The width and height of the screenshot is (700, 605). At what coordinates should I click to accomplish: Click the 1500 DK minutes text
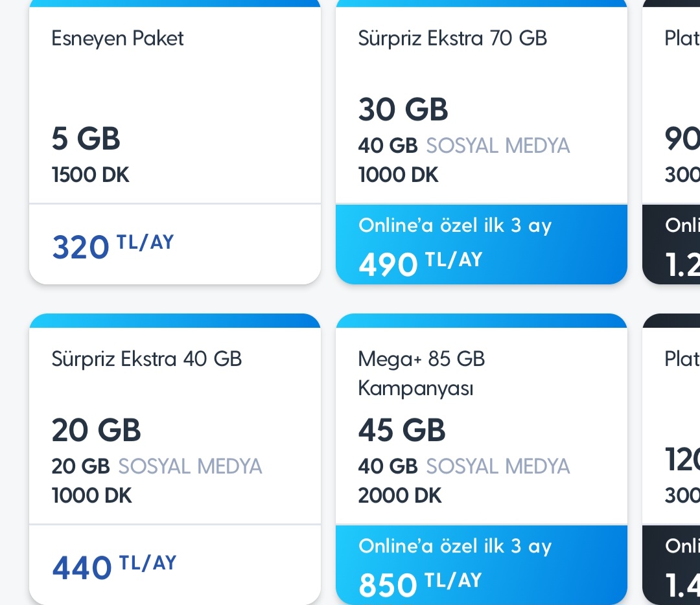coord(90,175)
